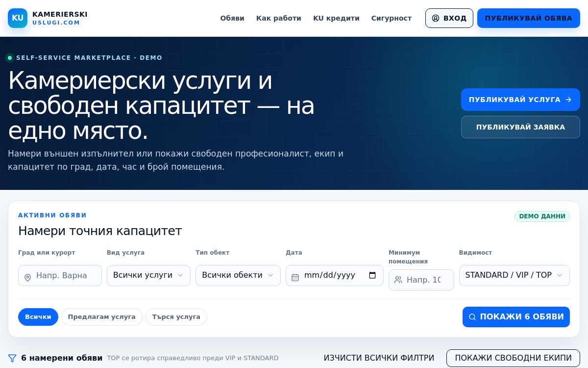This screenshot has width=588, height=368.
Task: Click the people icon in minimum rooms field
Action: pyautogui.click(x=398, y=280)
